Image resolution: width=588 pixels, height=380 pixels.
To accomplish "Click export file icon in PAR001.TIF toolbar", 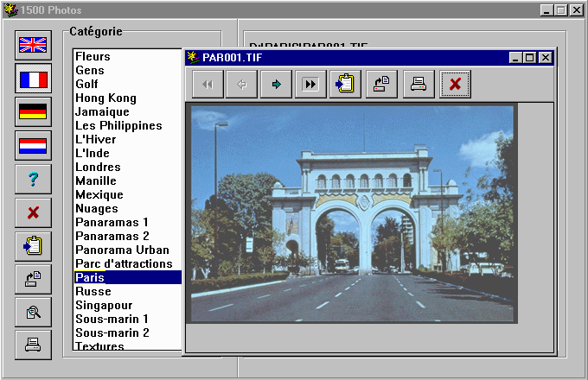I will (x=381, y=84).
